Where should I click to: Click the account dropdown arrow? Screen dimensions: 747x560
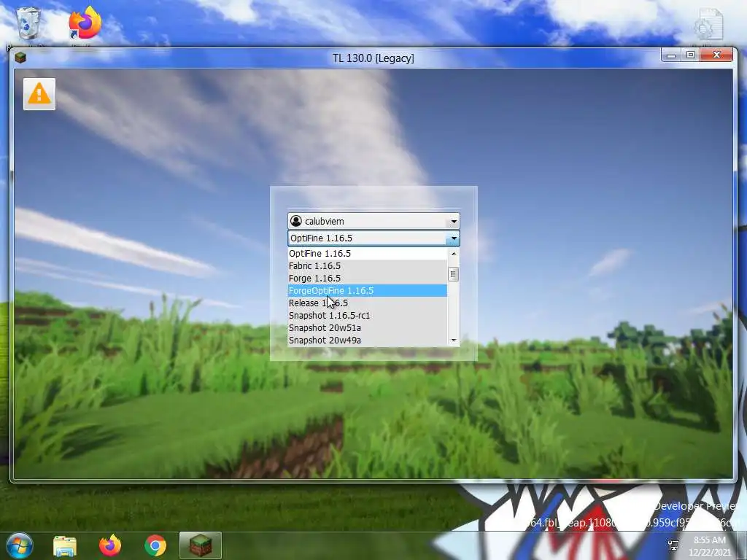pyautogui.click(x=454, y=221)
